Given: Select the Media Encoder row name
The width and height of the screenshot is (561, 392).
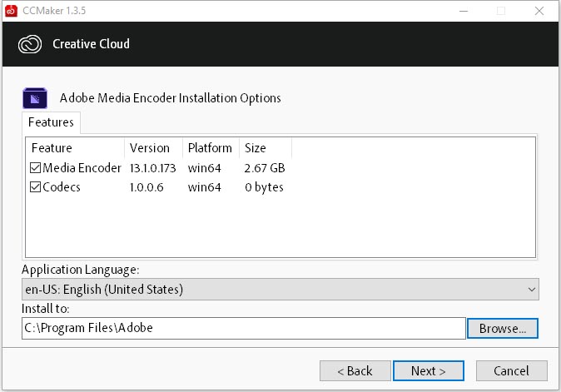Looking at the screenshot, I should point(82,168).
